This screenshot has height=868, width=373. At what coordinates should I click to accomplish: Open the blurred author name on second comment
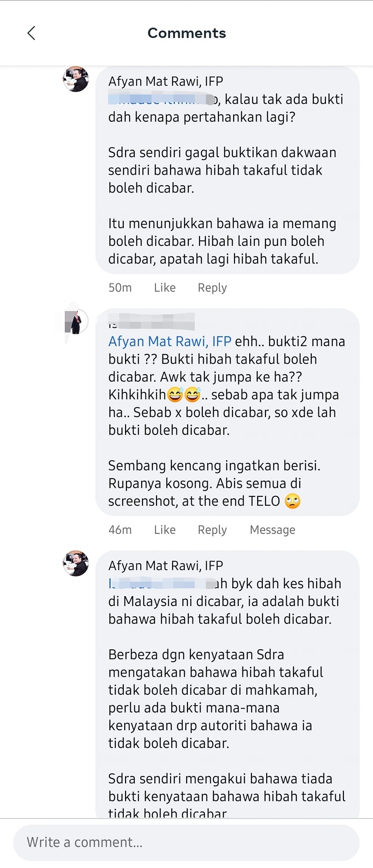151,321
